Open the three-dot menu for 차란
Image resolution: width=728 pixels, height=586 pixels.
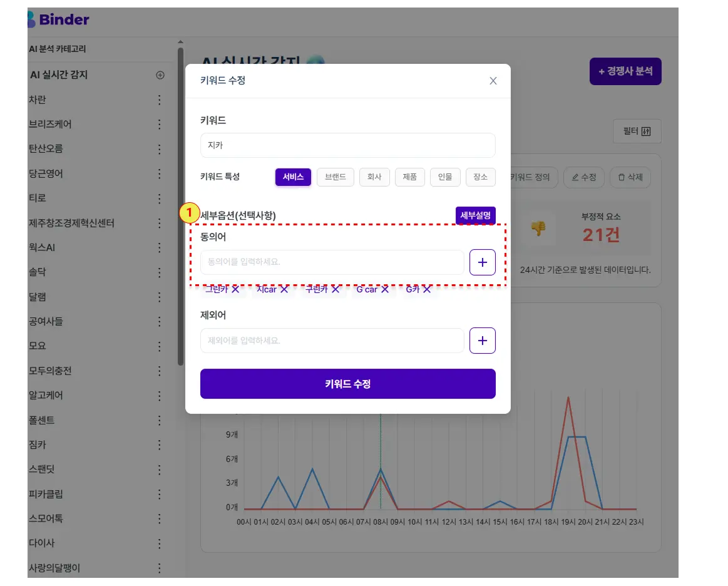pyautogui.click(x=159, y=100)
